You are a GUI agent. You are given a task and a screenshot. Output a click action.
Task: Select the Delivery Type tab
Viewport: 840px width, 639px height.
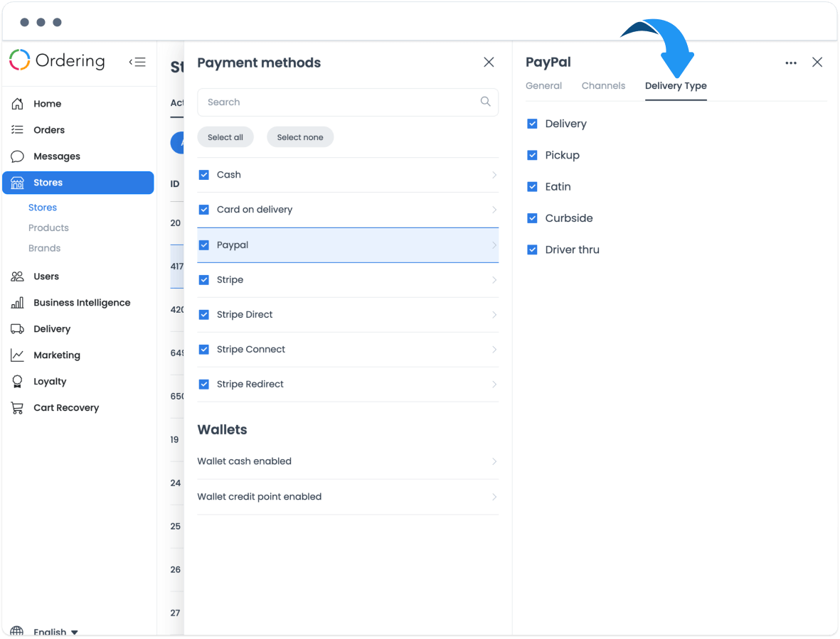point(676,85)
